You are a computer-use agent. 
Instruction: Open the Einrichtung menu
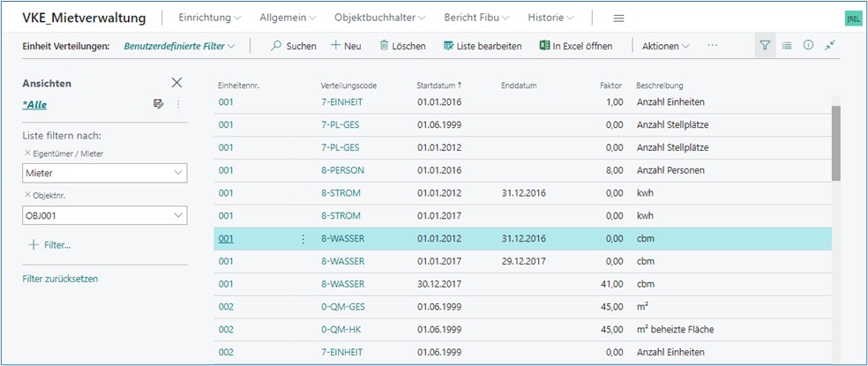210,18
